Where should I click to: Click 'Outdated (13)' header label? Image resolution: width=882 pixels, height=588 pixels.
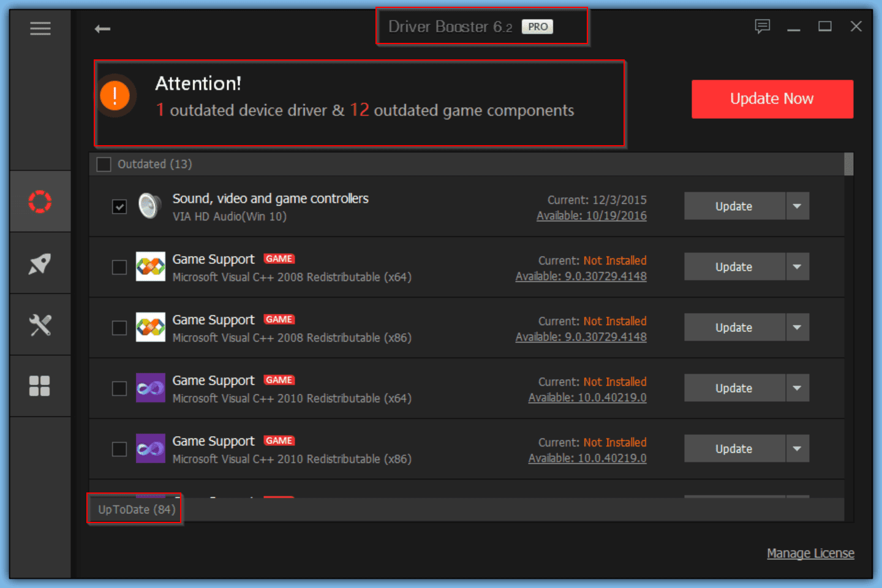pos(155,164)
